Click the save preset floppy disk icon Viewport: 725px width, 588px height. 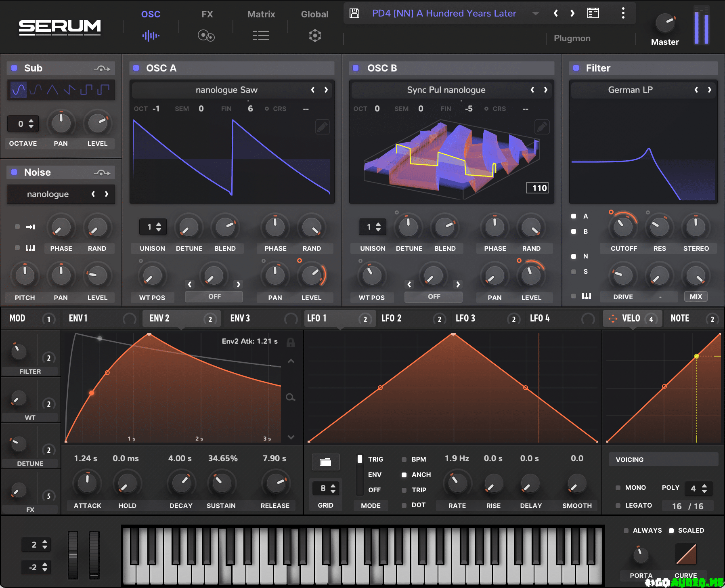pyautogui.click(x=354, y=13)
